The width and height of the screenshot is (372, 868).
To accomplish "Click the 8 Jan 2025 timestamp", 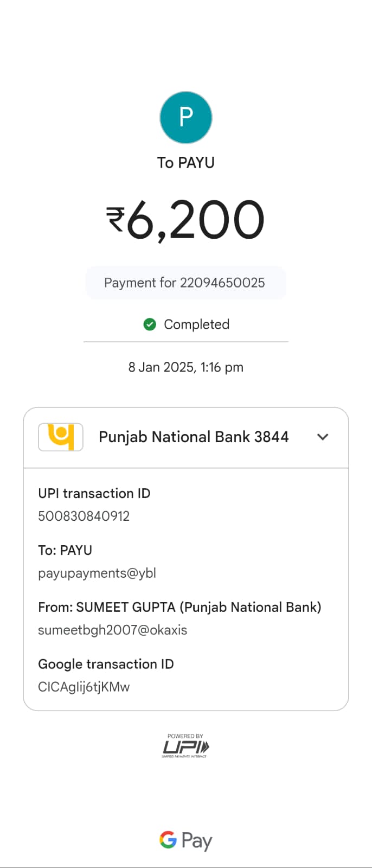I will [185, 367].
